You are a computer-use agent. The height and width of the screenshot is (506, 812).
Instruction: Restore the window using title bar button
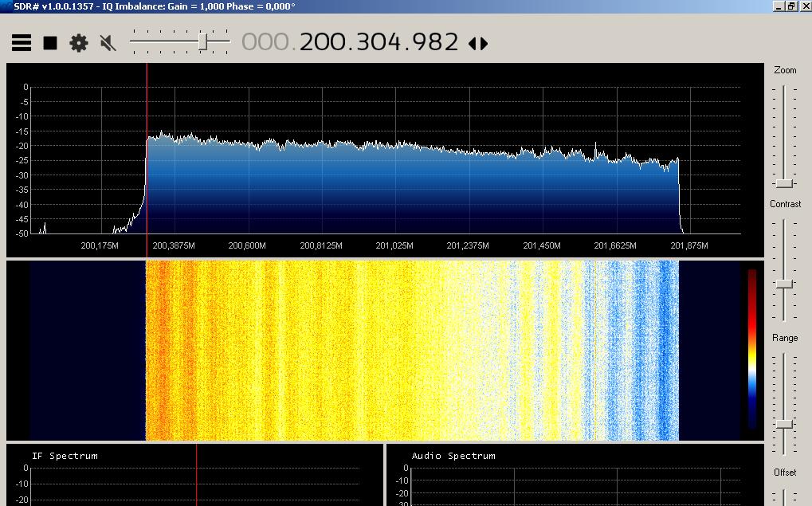791,6
